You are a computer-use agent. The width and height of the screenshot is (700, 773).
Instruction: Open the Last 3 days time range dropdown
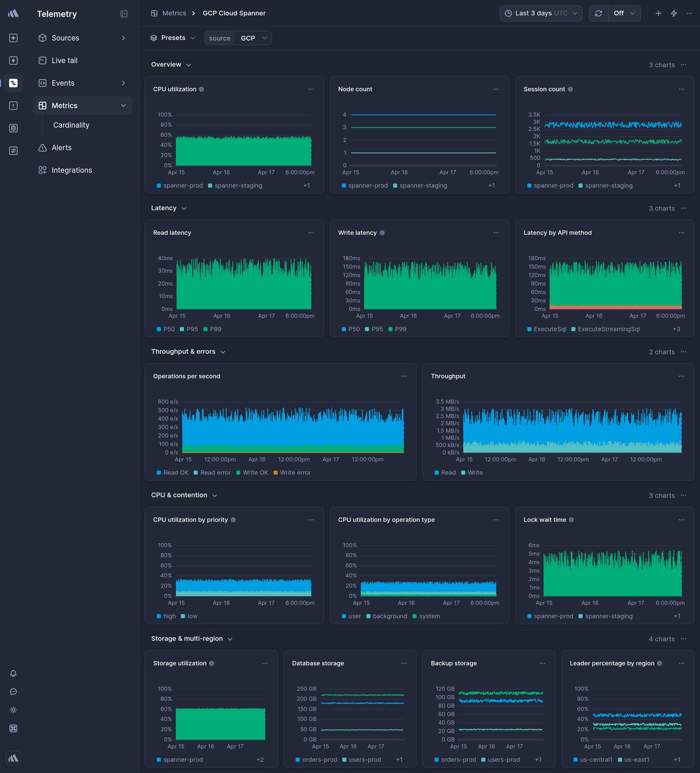coord(540,13)
